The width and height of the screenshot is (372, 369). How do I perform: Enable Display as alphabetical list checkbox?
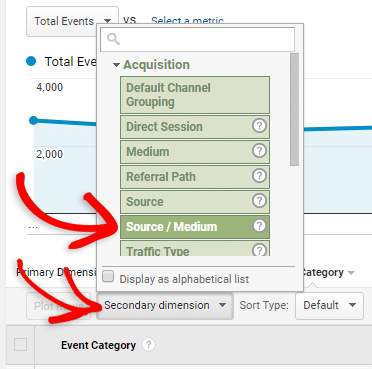coord(108,277)
